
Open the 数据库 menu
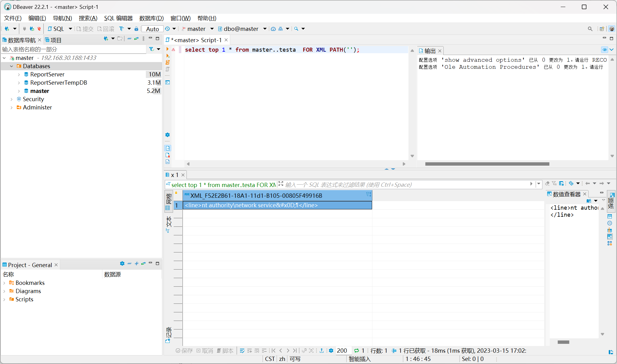tap(151, 18)
